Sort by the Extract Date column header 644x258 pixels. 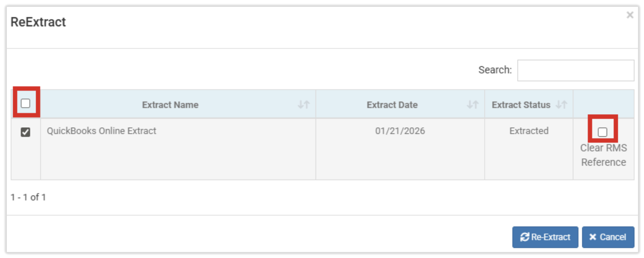pos(392,105)
